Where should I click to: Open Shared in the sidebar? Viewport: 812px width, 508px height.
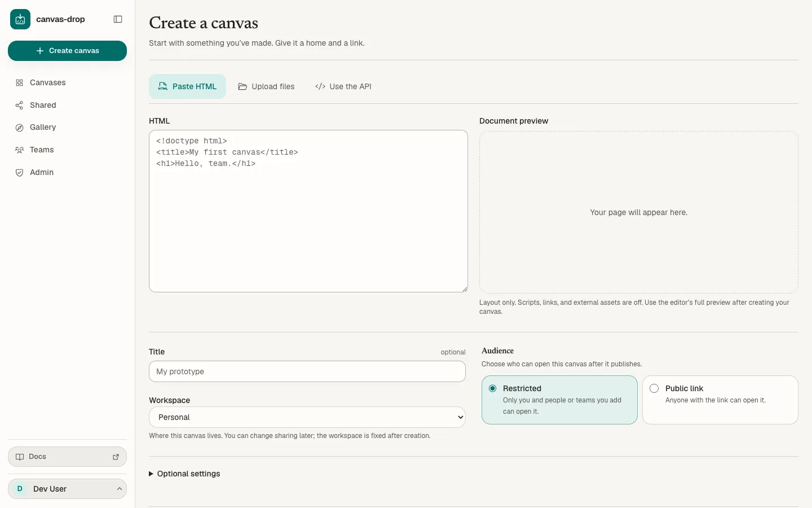67,106
